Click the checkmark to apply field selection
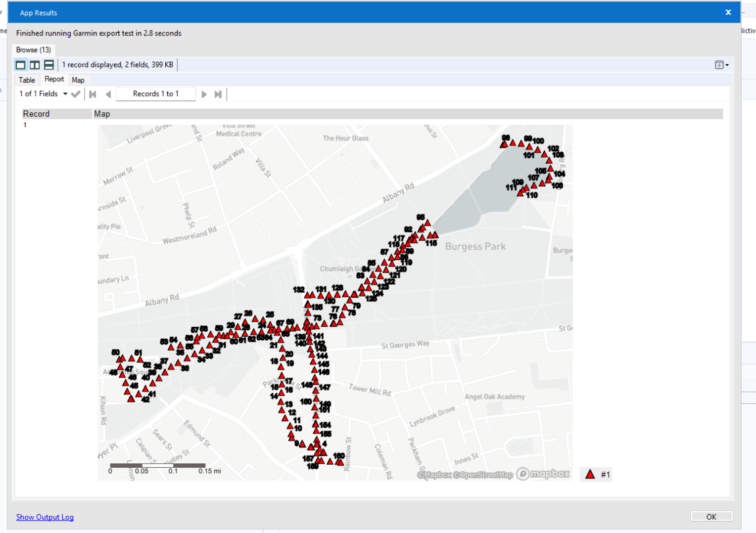The width and height of the screenshot is (756, 533). [x=76, y=93]
